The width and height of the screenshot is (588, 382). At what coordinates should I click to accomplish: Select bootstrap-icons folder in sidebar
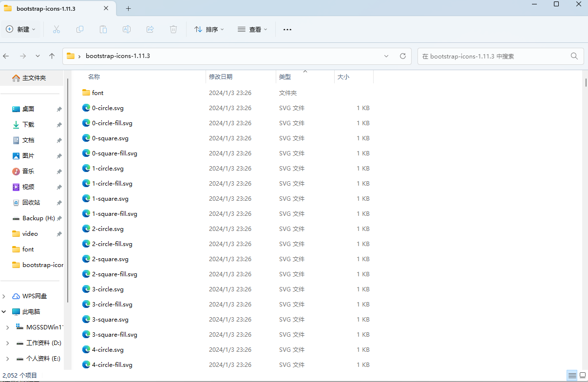point(38,265)
